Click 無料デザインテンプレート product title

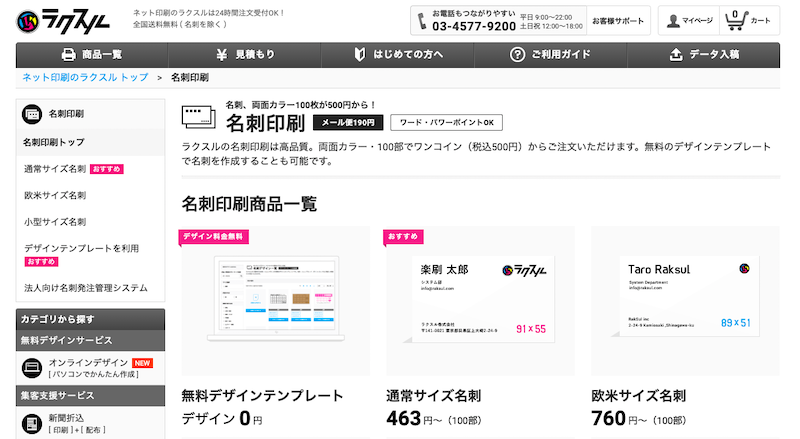262,396
